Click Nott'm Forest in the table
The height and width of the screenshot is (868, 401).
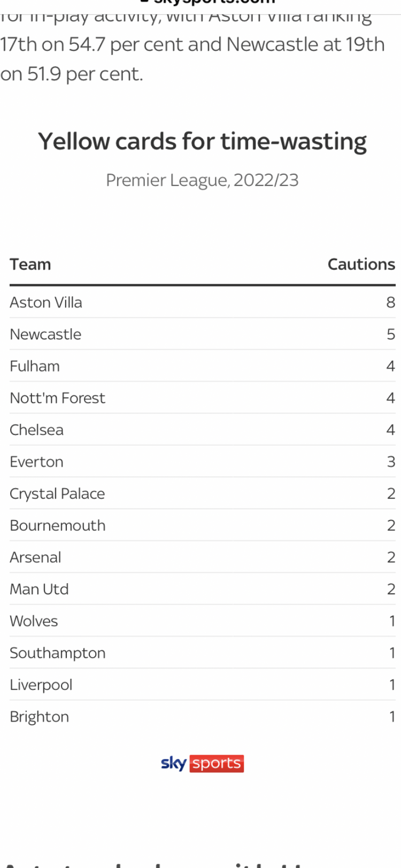tap(57, 398)
